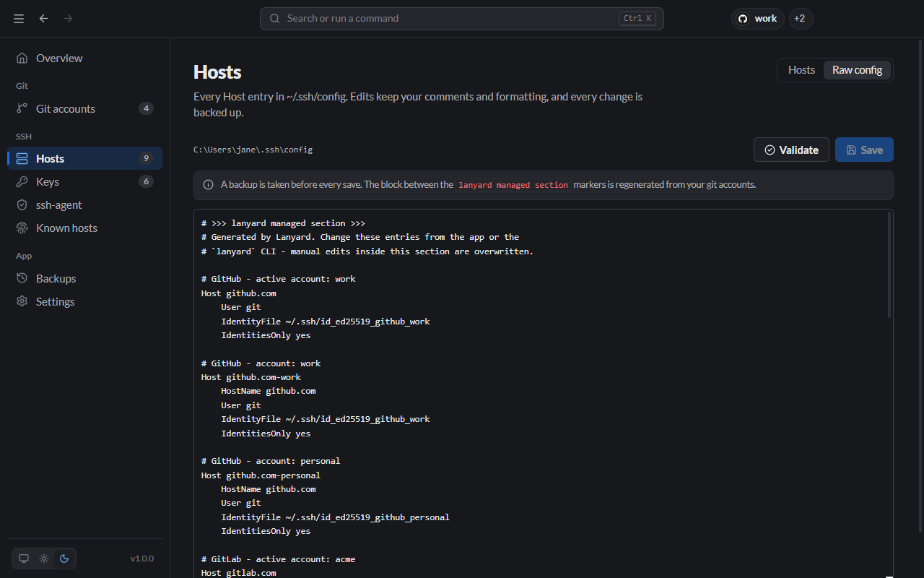
Task: Toggle the sidebar with the hamburger menu icon
Action: pyautogui.click(x=19, y=19)
